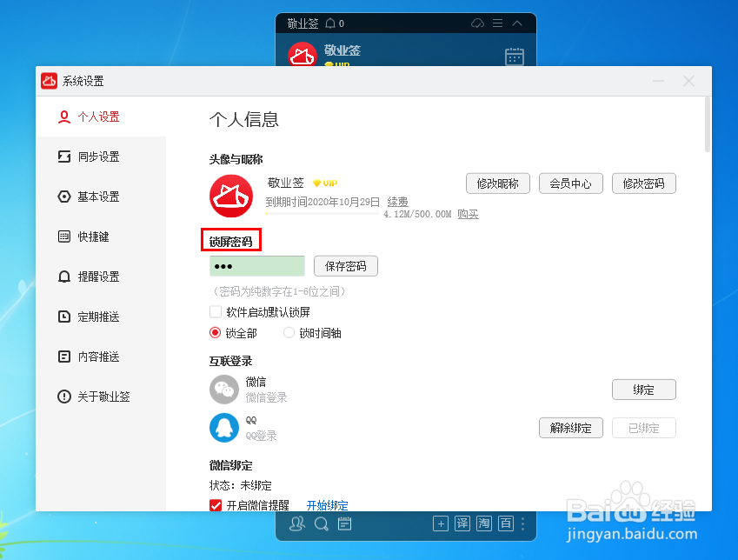Click the 系统设置 title bar logo
738x560 pixels.
(49, 81)
